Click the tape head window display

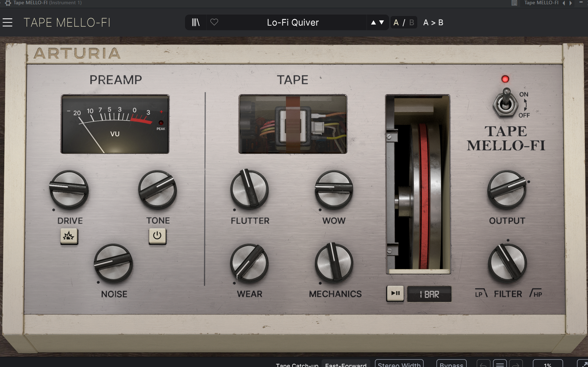pyautogui.click(x=293, y=124)
